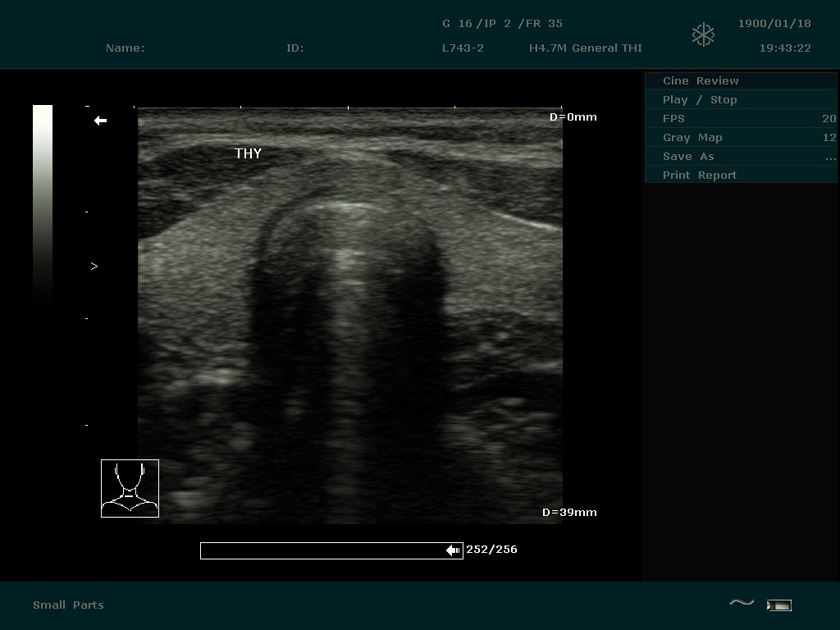Image resolution: width=840 pixels, height=630 pixels.
Task: Adjust the Gray Map value 12
Action: click(x=829, y=137)
